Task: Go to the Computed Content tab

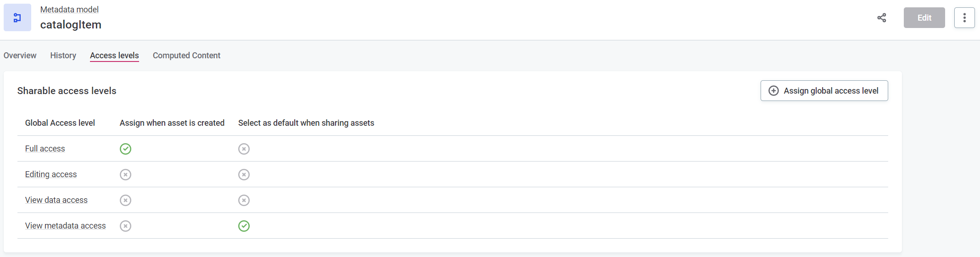Action: click(186, 56)
